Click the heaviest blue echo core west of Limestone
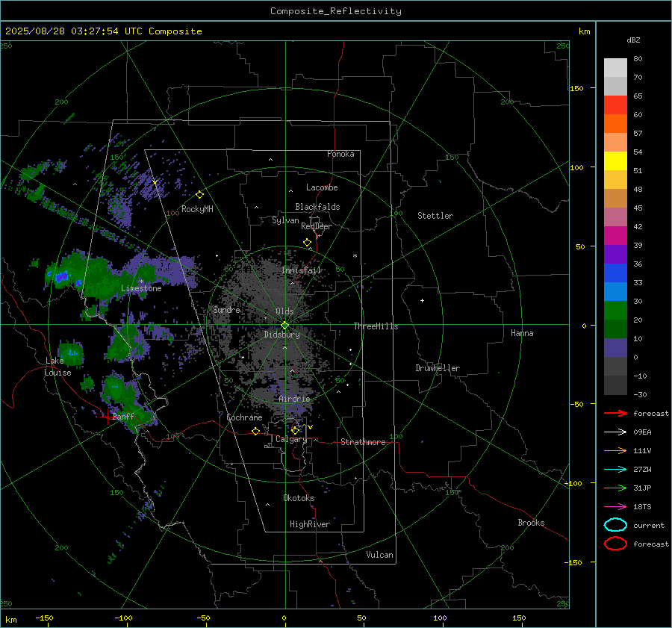The image size is (672, 628). [61, 276]
